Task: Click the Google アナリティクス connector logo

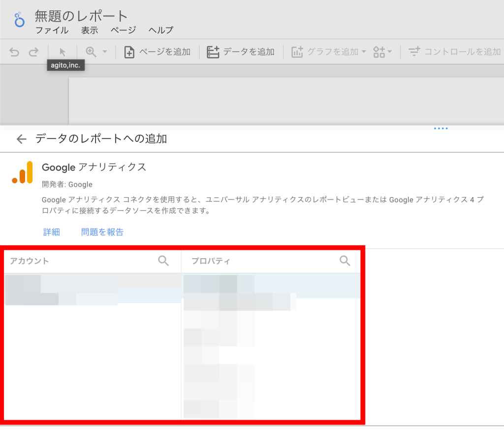Action: pos(23,172)
